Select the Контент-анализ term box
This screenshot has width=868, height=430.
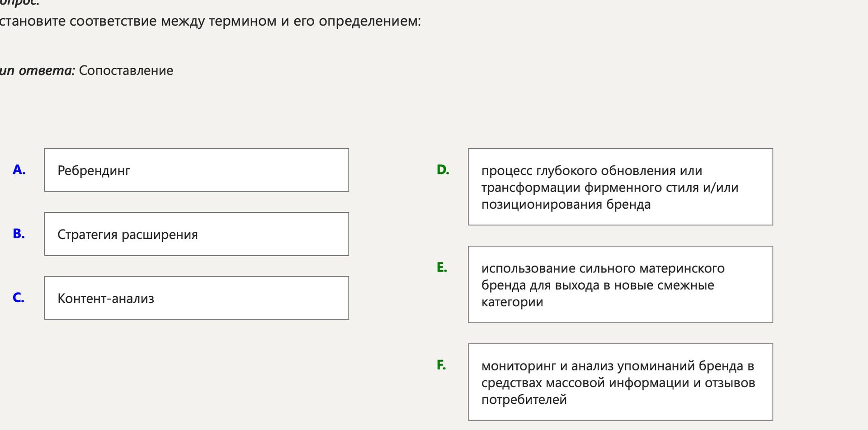(x=197, y=298)
